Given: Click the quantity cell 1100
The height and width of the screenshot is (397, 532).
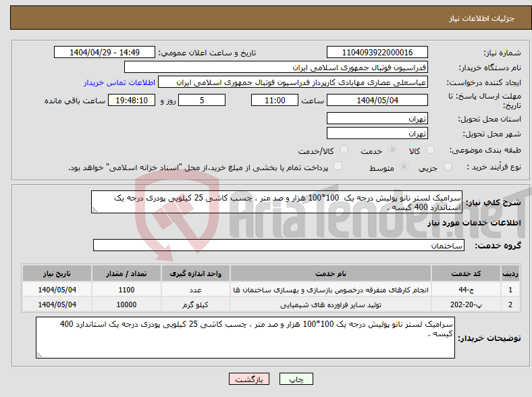Looking at the screenshot, I should tap(126, 290).
